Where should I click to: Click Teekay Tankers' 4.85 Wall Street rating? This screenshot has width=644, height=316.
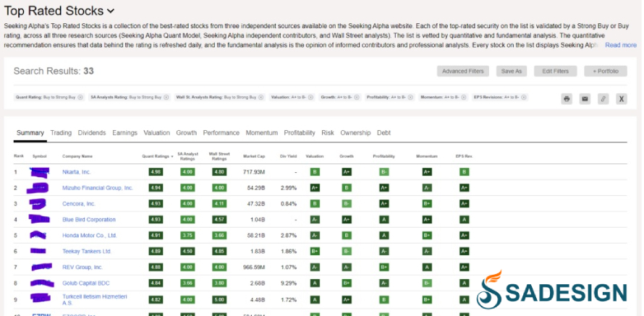click(x=219, y=251)
